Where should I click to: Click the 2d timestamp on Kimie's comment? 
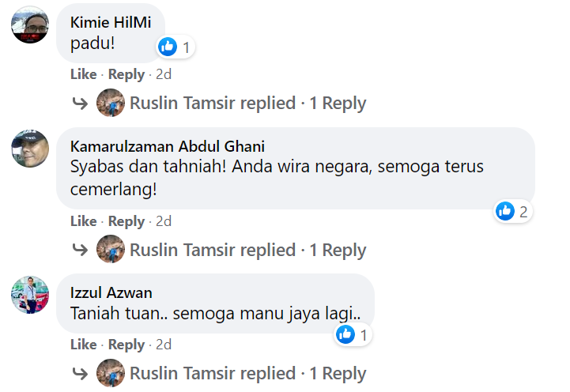(163, 74)
